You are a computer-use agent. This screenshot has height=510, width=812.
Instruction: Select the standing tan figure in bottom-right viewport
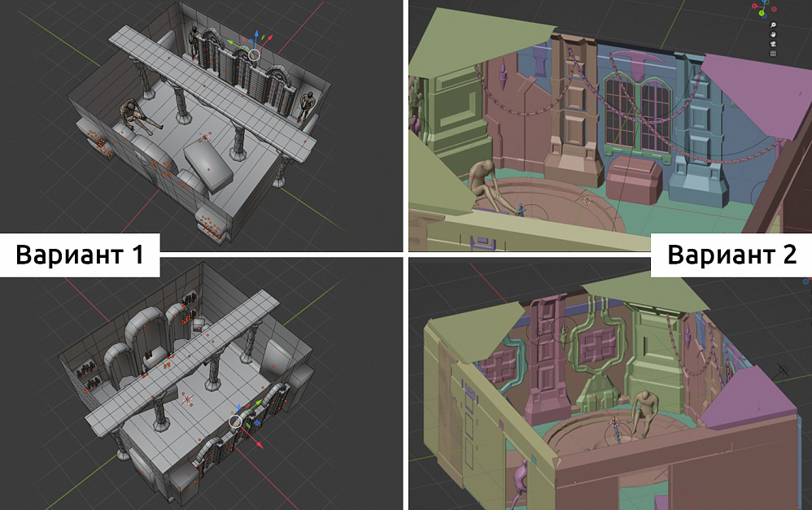point(644,414)
